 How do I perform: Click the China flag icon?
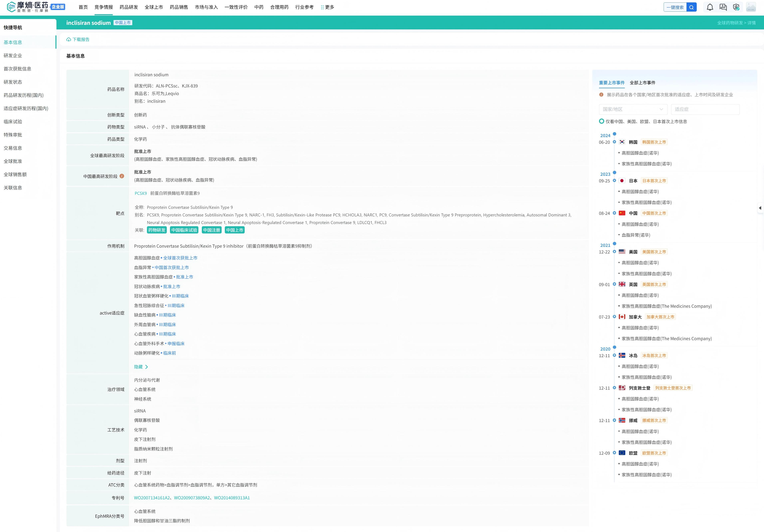coord(622,213)
